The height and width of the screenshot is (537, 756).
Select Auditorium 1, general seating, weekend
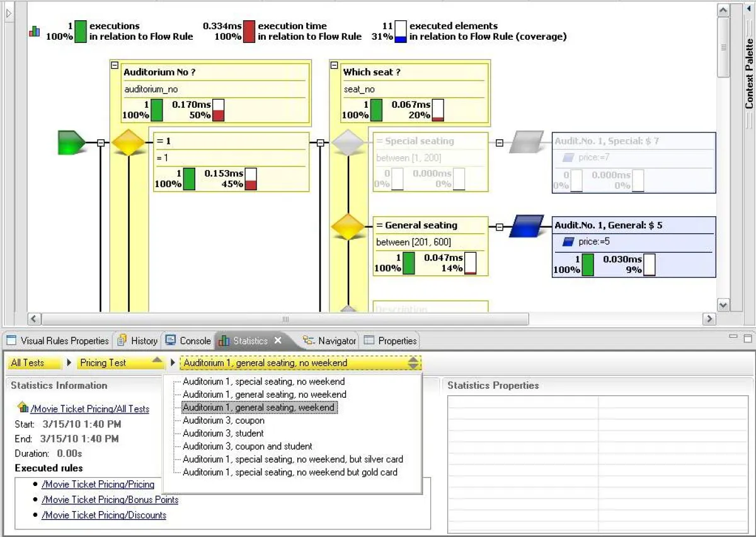coord(258,408)
